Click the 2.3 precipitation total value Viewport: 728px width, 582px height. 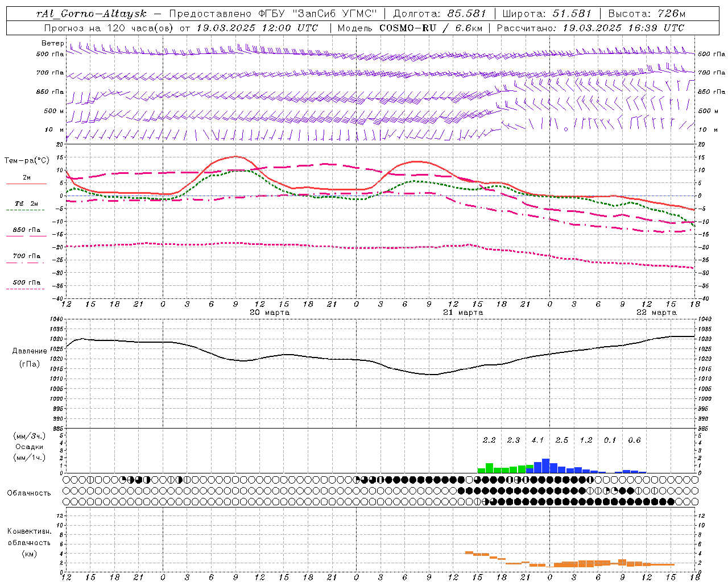pos(514,440)
